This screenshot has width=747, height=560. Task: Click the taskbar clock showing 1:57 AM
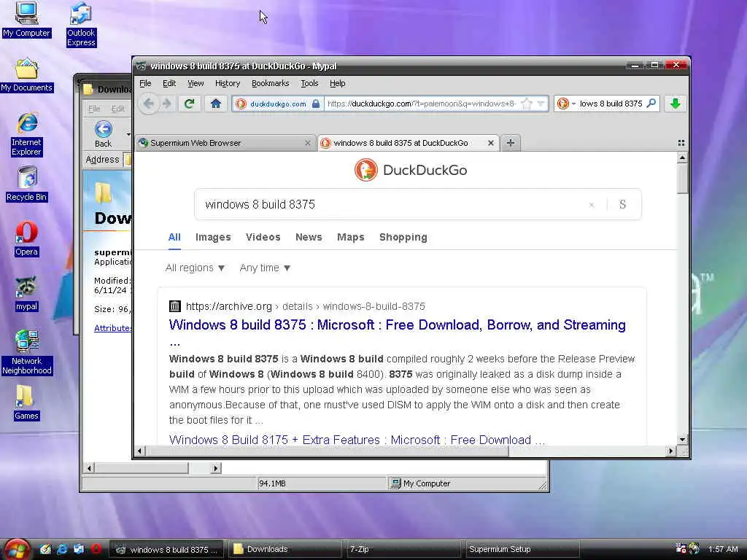coord(723,549)
